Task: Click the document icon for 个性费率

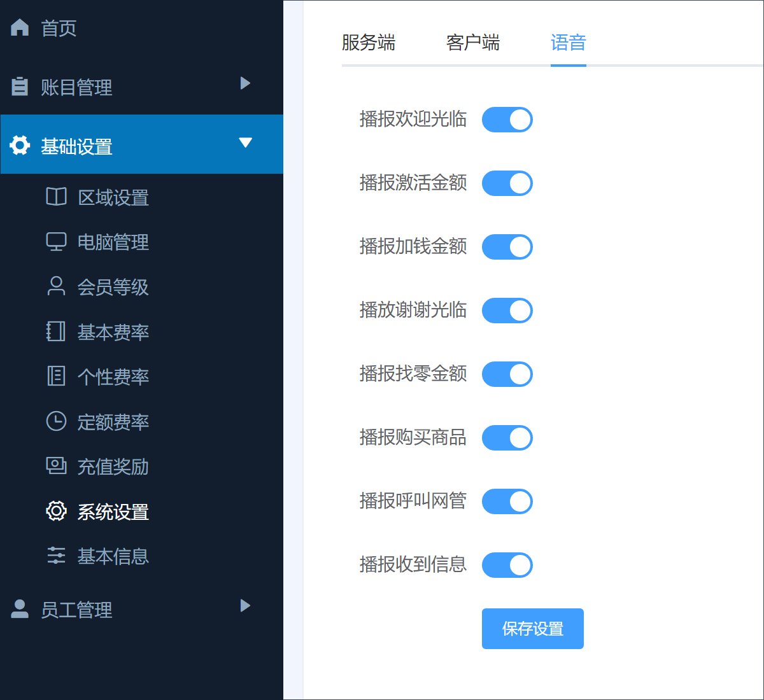Action: pyautogui.click(x=56, y=376)
